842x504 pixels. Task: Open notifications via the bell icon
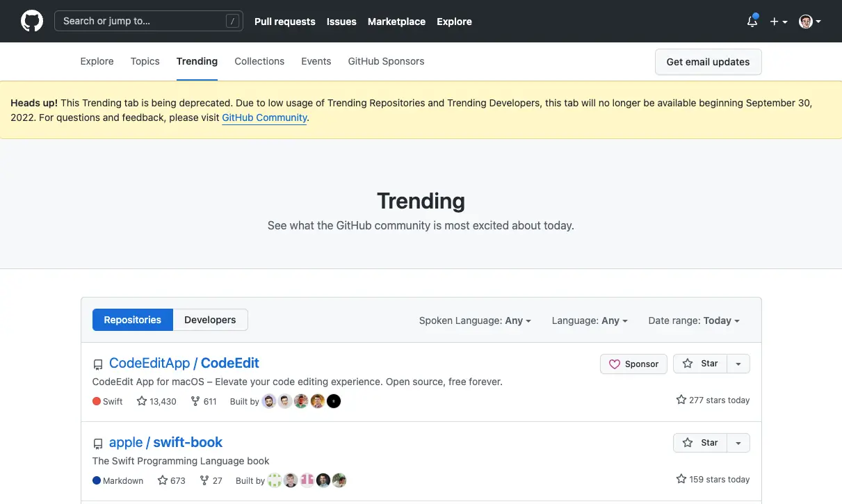point(752,22)
